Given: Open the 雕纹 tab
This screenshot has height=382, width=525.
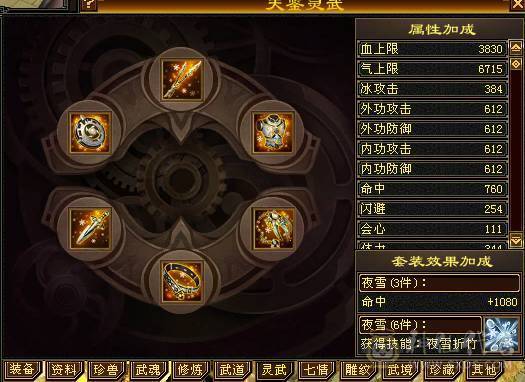Looking at the screenshot, I should (359, 370).
